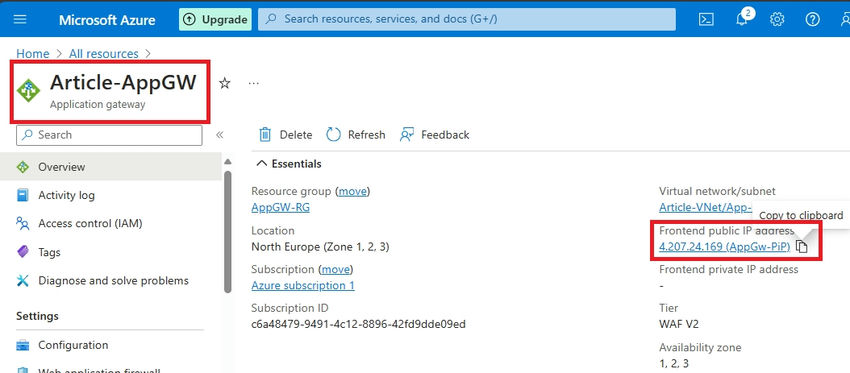Collapse the Essentials section
This screenshot has height=373, width=850.
click(288, 164)
